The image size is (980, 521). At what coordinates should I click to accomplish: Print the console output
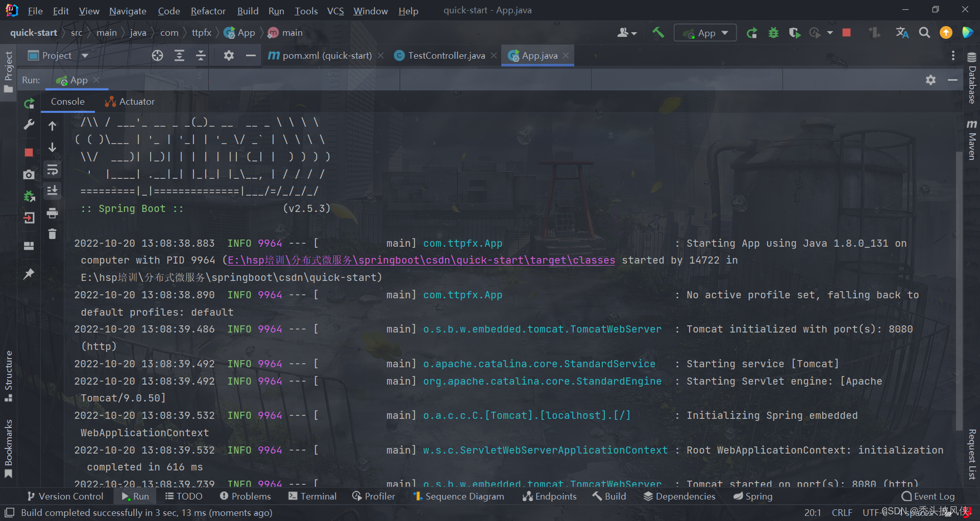pos(52,212)
